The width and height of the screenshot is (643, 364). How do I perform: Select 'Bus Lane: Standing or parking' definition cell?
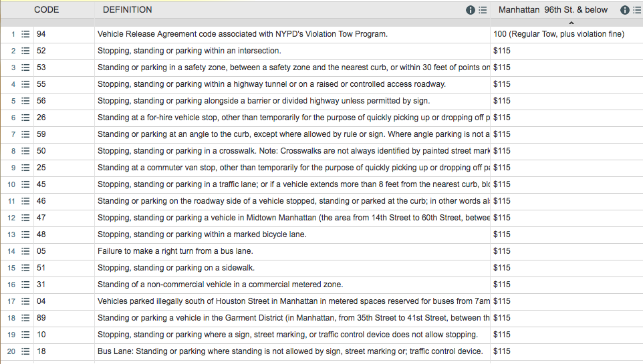[x=292, y=351]
